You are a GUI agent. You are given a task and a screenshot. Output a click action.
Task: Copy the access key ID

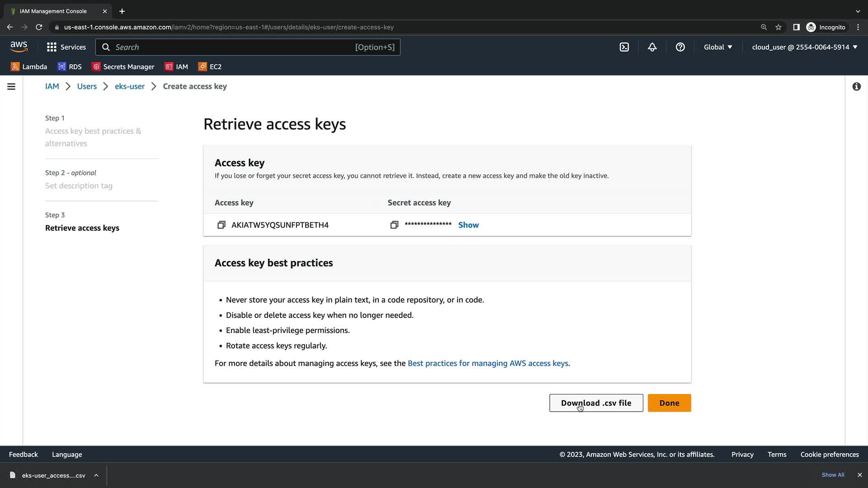(221, 225)
